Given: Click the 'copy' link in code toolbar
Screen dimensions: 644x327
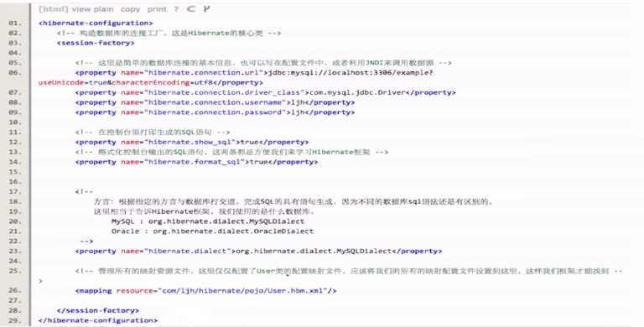Looking at the screenshot, I should [x=130, y=9].
